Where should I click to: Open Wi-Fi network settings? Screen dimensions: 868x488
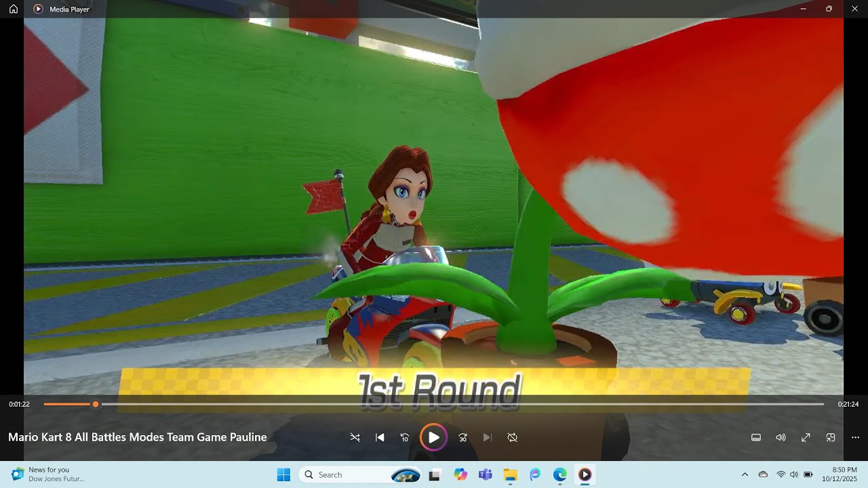click(x=781, y=474)
